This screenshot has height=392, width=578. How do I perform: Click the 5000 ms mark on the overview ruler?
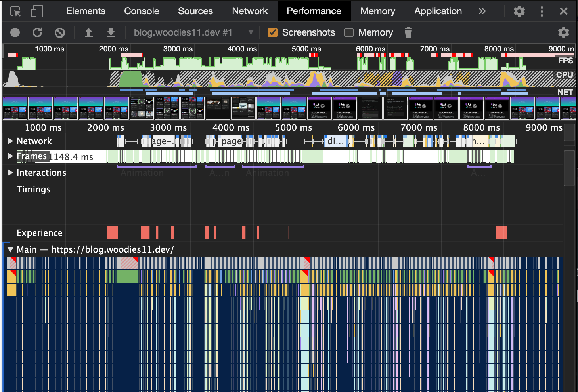(306, 49)
